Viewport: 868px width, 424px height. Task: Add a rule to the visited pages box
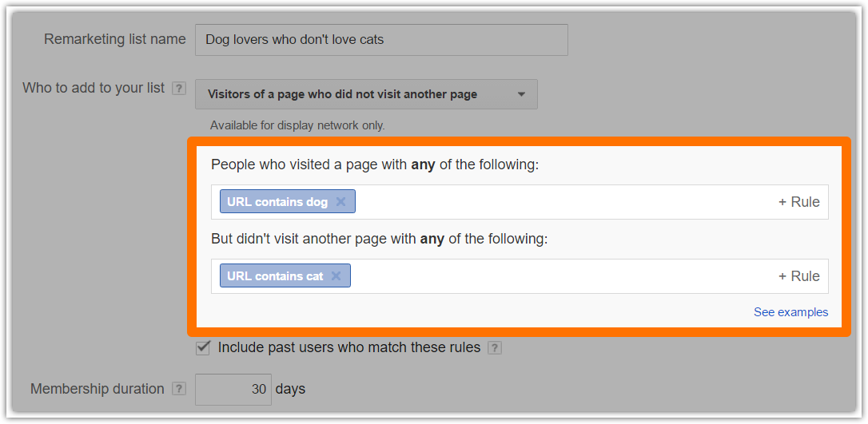tap(798, 202)
